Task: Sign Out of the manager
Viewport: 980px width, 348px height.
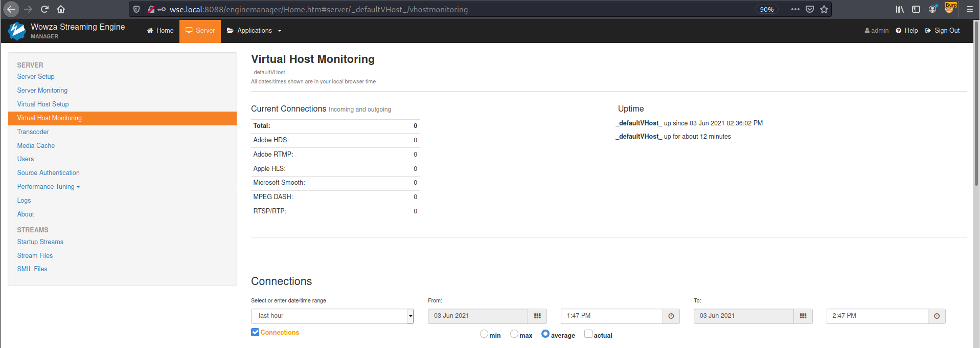Action: pos(942,31)
